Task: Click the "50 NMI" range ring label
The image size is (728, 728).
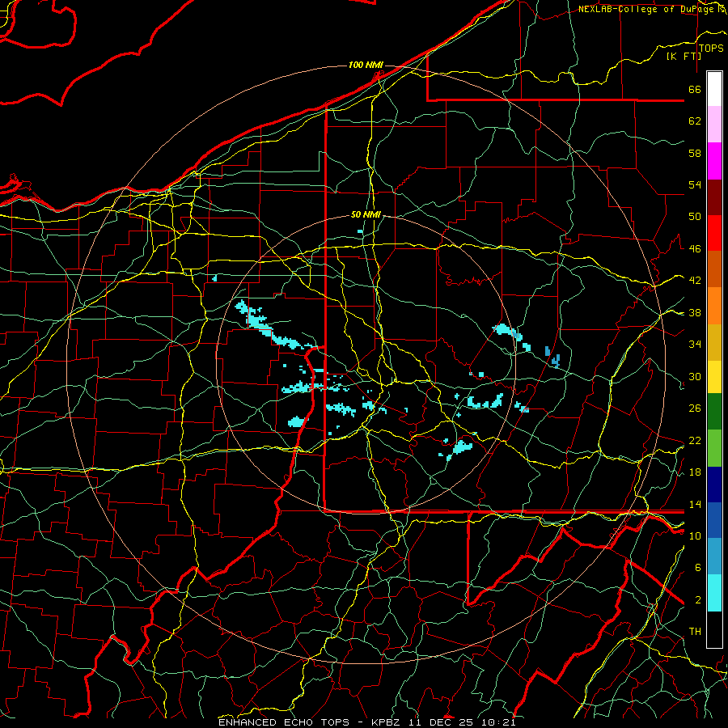Action: click(x=366, y=214)
